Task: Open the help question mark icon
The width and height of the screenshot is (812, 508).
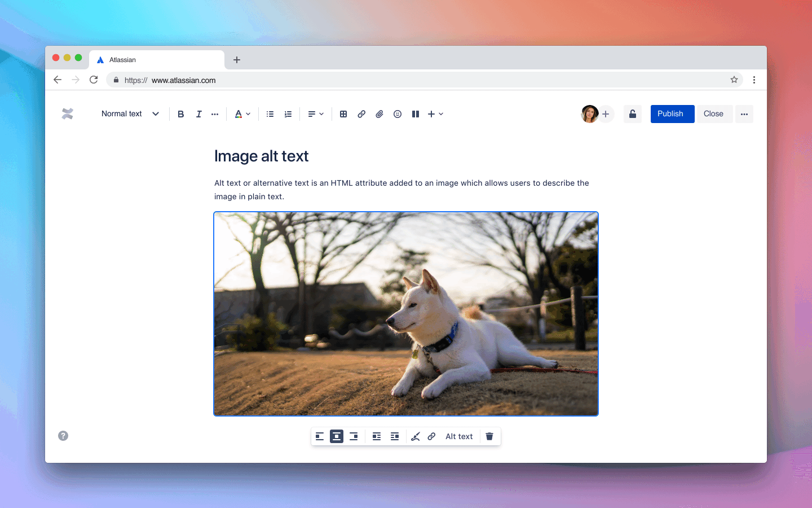Action: (63, 436)
